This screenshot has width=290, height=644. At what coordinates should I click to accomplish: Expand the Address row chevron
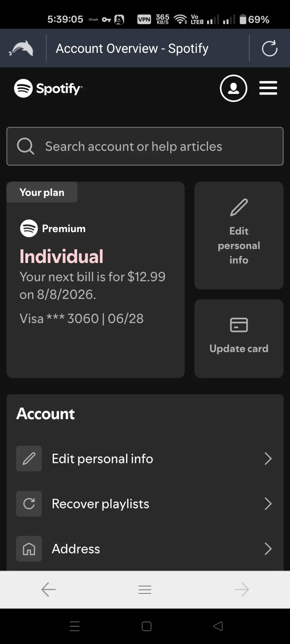[x=268, y=549]
